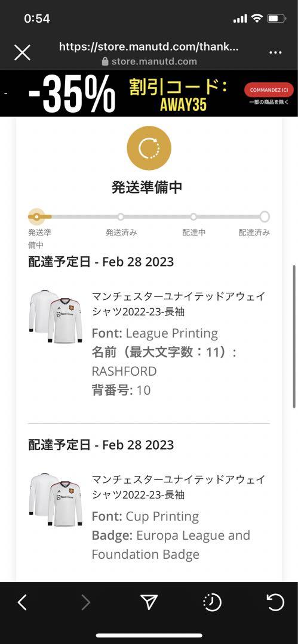Reload the page with refresh icon
298x644 pixels.
(x=275, y=602)
